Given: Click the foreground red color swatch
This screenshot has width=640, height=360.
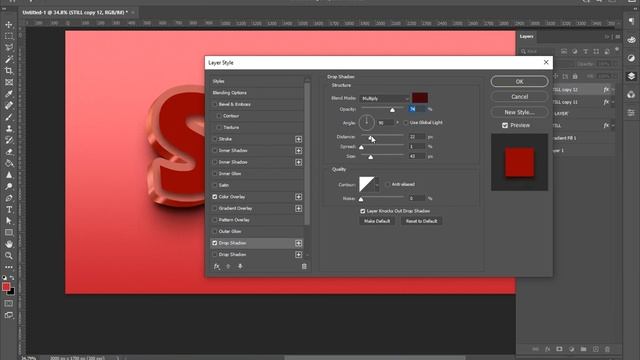Looking at the screenshot, I should pyautogui.click(x=6, y=287).
